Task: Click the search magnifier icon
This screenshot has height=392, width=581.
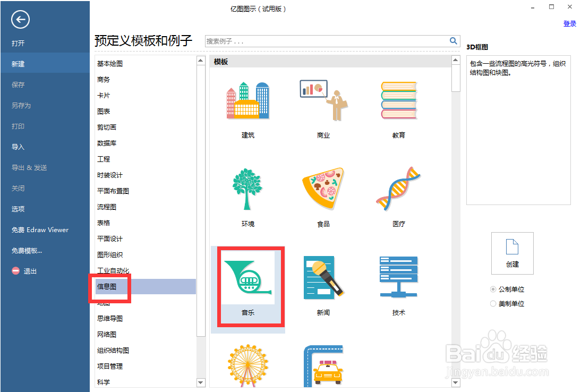Action: [x=453, y=41]
